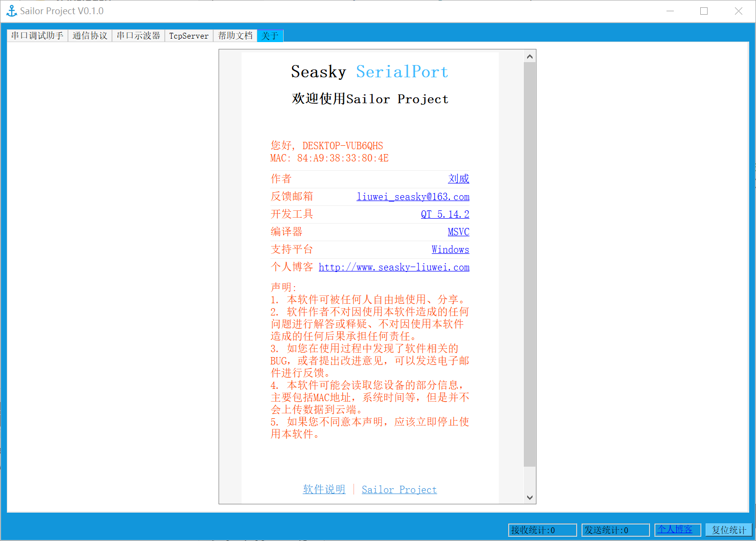The height and width of the screenshot is (541, 756).
Task: Click the 支持平台 label
Action: [292, 249]
